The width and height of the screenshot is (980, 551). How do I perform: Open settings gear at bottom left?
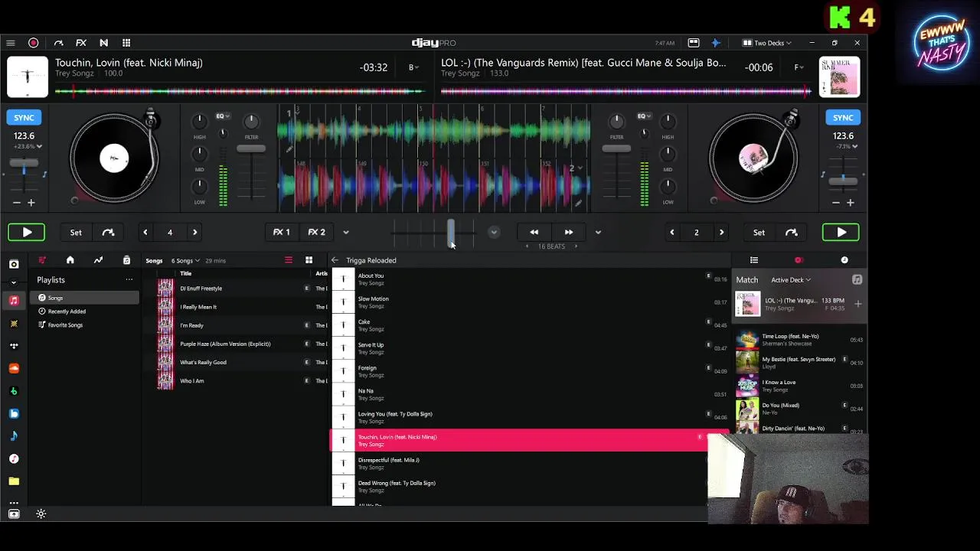point(41,514)
